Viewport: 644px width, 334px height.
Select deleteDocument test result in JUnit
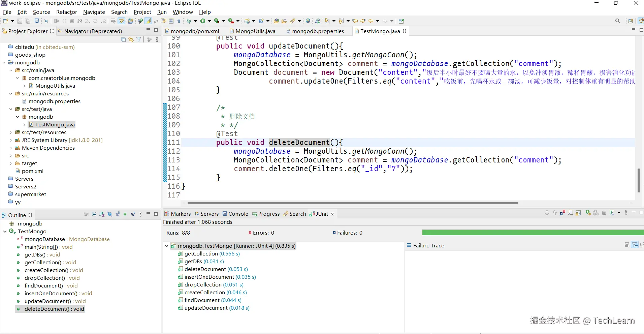pos(205,269)
